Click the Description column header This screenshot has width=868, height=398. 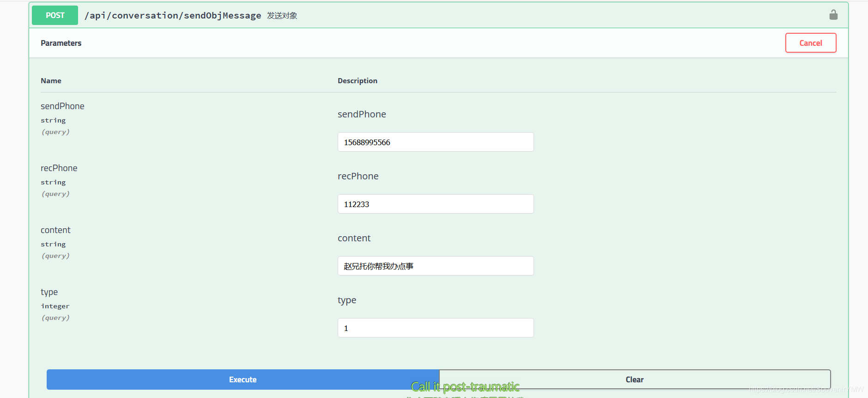[358, 80]
